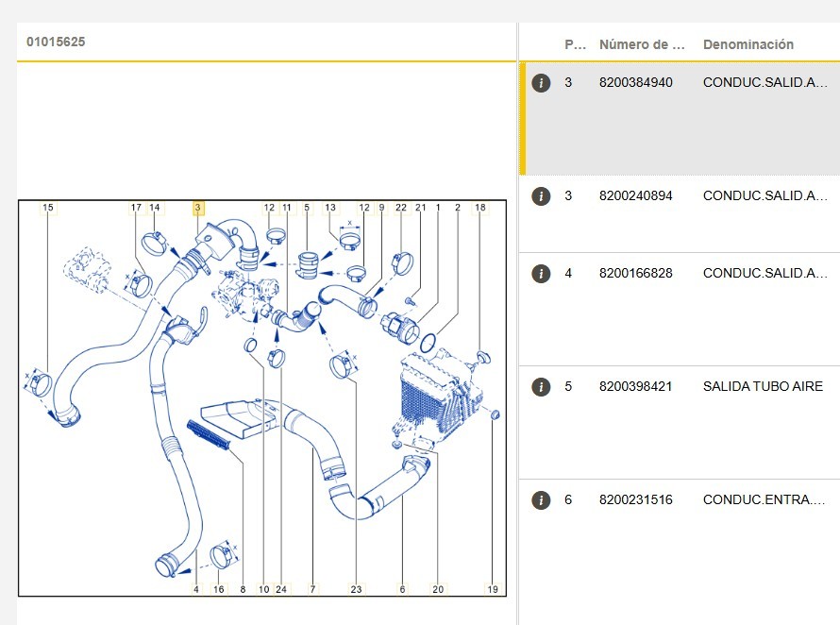Click info icon for part 8200384940
Screen dimensions: 840x625
click(x=541, y=83)
